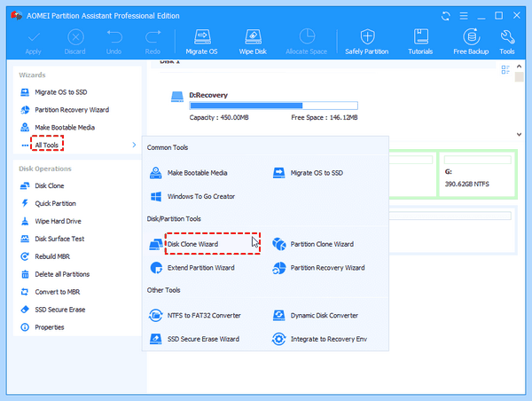The image size is (532, 401).
Task: Click the scroll up arrow of disk list
Action: pyautogui.click(x=519, y=67)
